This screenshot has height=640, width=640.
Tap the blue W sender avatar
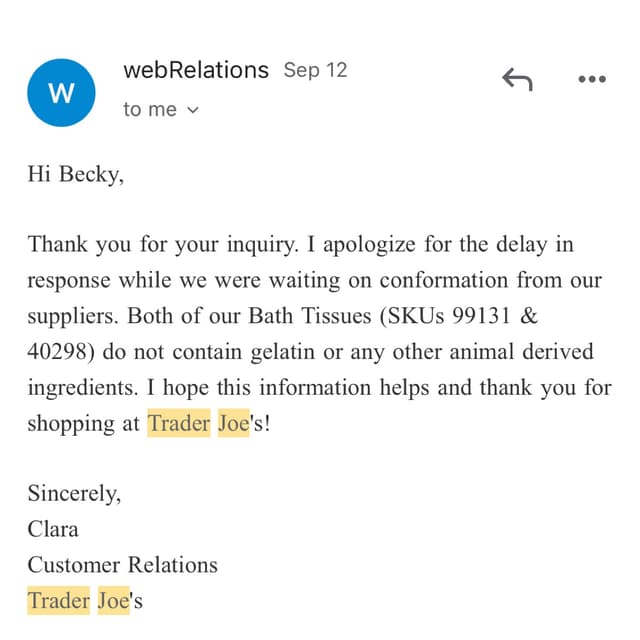(x=61, y=93)
